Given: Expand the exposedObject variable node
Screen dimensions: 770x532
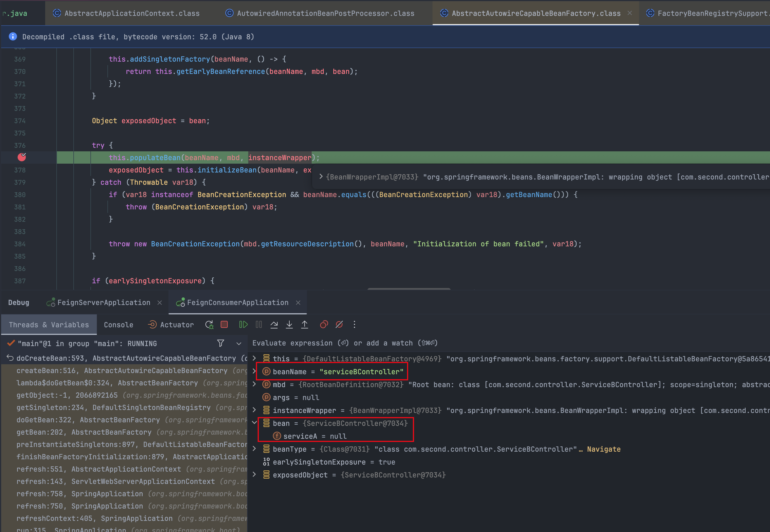Looking at the screenshot, I should pyautogui.click(x=254, y=475).
